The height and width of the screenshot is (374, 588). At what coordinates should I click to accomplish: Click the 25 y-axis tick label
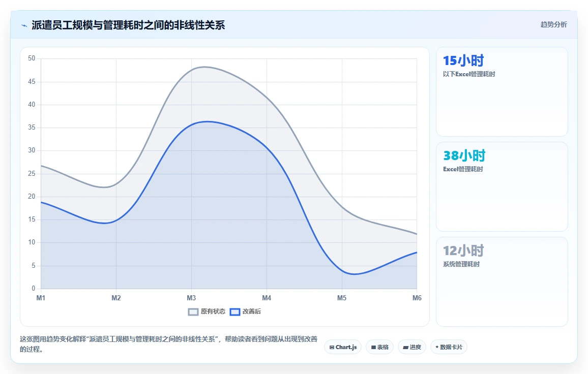click(x=32, y=173)
